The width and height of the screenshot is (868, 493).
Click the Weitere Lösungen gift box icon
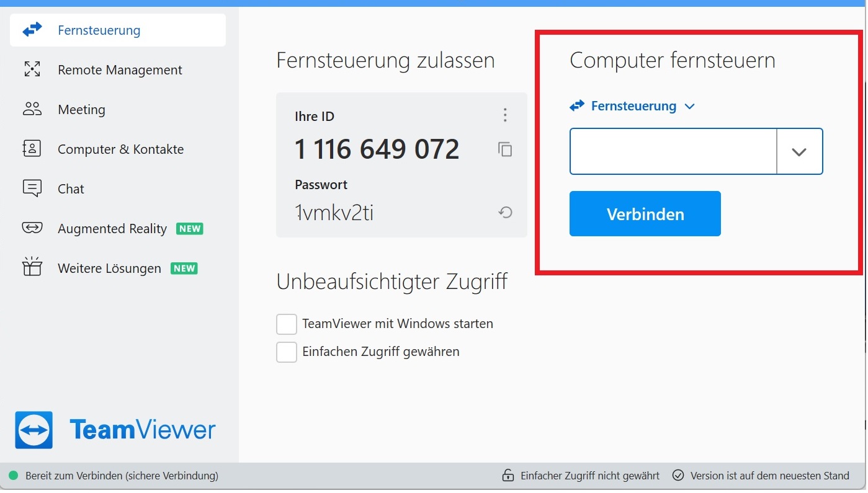(x=32, y=267)
